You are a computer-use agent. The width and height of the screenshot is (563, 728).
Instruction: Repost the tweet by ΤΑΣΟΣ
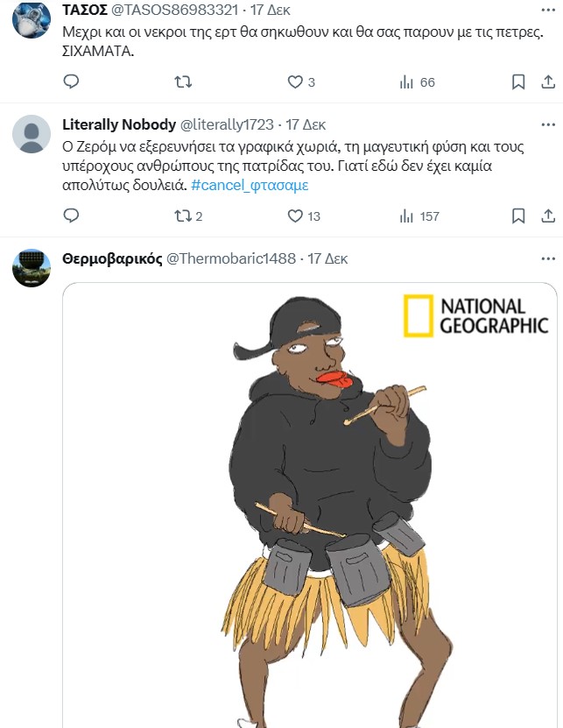[x=183, y=81]
